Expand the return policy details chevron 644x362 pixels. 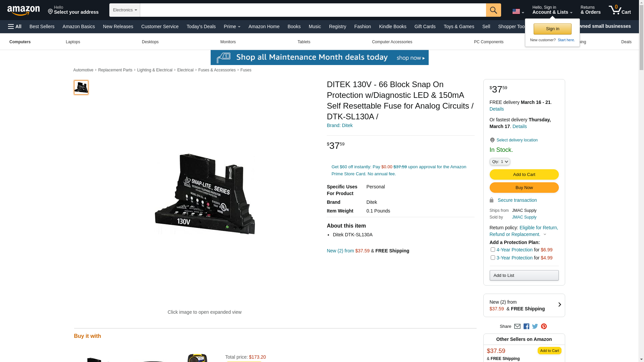coord(545,235)
